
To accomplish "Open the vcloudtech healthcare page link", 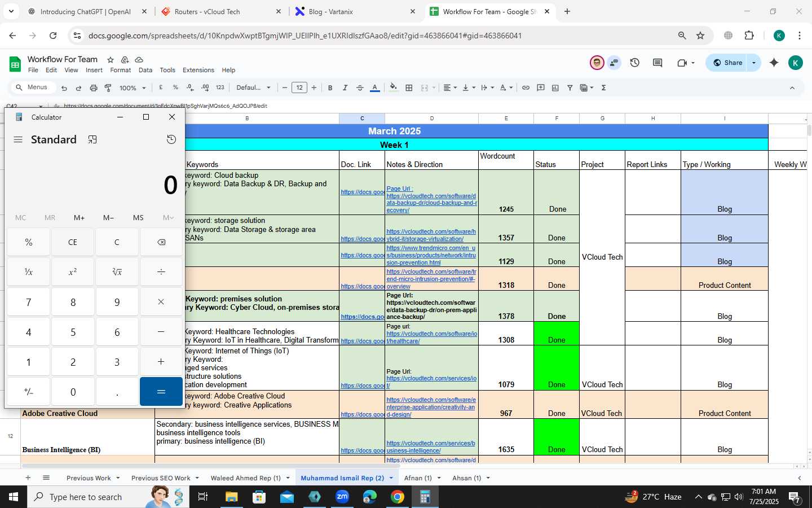I will click(431, 337).
